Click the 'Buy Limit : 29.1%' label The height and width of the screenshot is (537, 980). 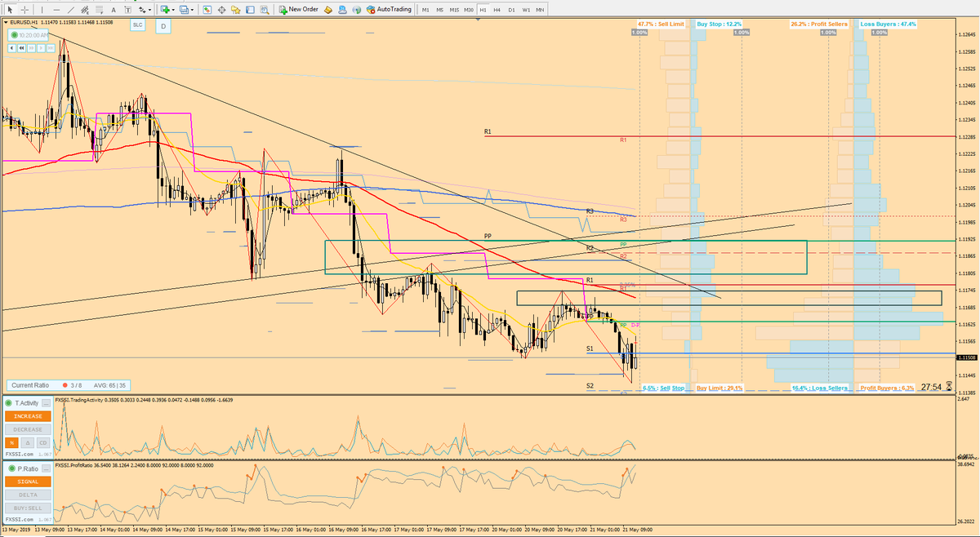click(x=719, y=388)
